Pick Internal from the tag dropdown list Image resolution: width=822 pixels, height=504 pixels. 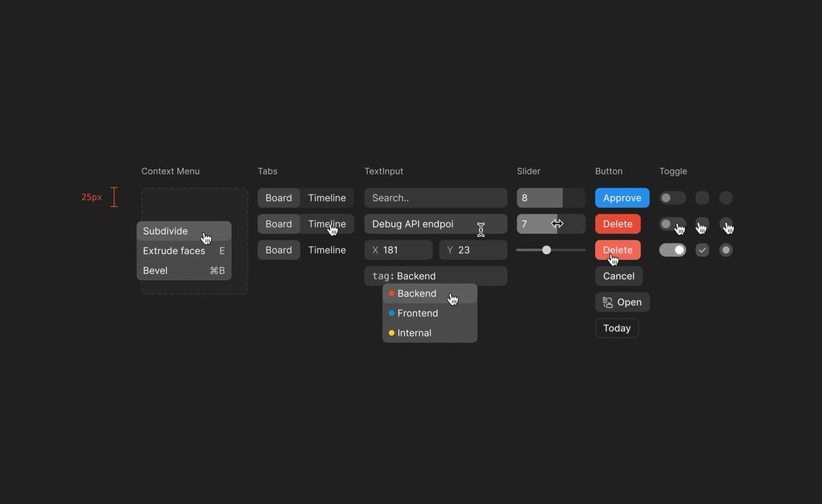tap(414, 333)
